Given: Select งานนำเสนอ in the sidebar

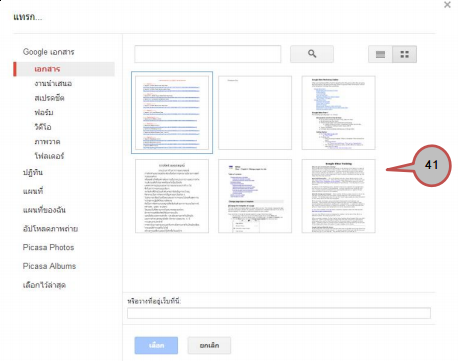Looking at the screenshot, I should [x=53, y=83].
